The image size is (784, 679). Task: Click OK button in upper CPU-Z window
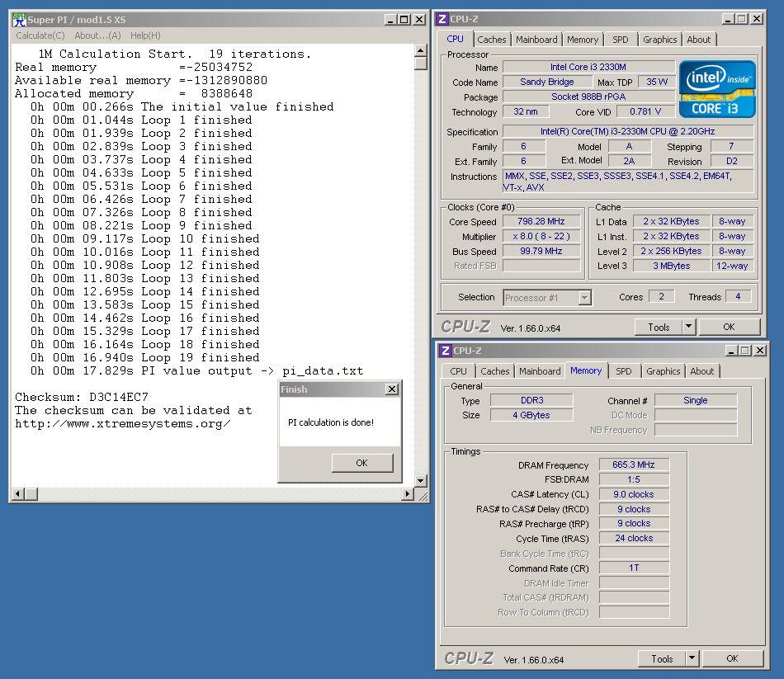[x=729, y=327]
